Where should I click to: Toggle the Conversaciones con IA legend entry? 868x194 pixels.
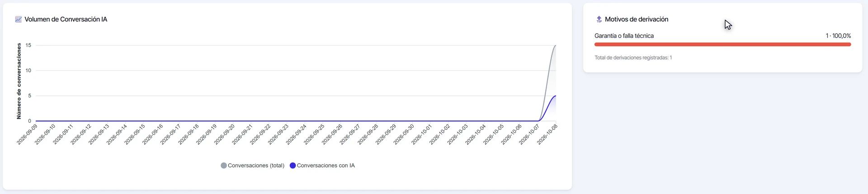pos(322,166)
